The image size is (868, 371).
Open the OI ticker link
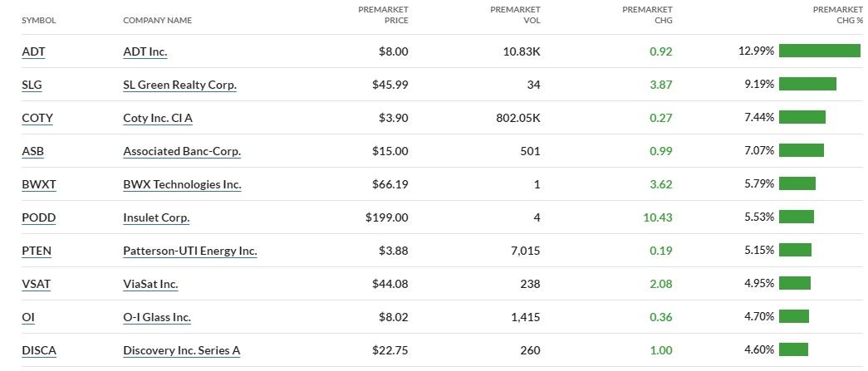coord(28,317)
